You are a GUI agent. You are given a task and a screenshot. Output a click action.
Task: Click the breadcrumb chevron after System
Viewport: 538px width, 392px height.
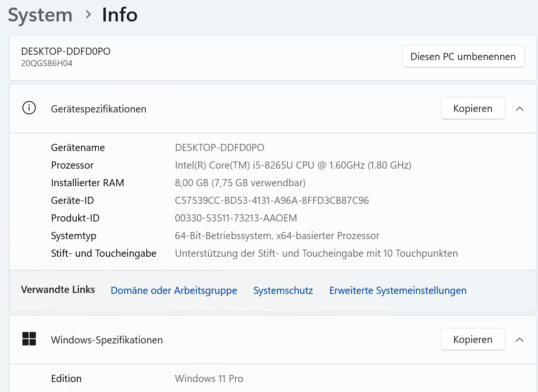[88, 15]
